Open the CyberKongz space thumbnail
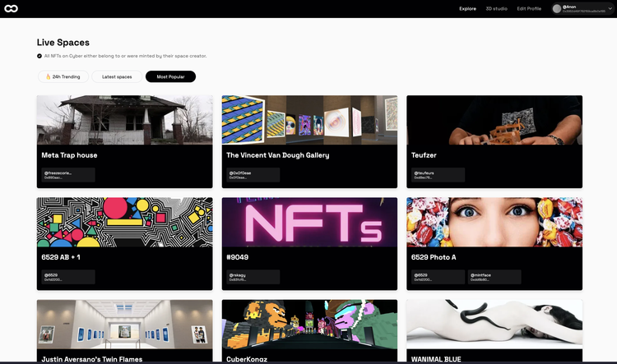Viewport: 617px width, 364px height. click(309, 325)
